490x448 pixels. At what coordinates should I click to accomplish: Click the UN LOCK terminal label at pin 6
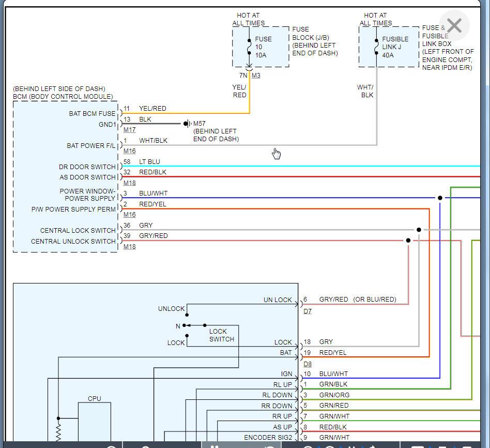coord(278,300)
